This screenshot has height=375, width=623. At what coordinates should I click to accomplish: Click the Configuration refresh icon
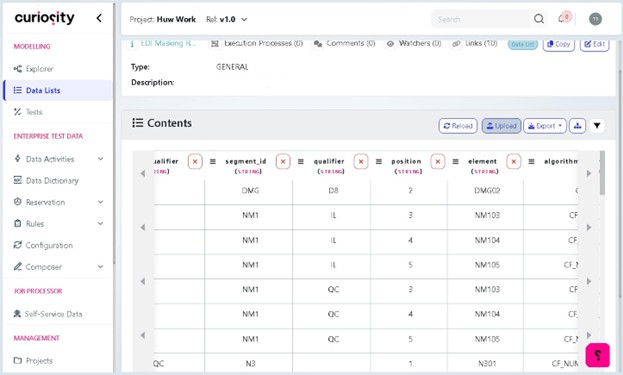tap(17, 245)
